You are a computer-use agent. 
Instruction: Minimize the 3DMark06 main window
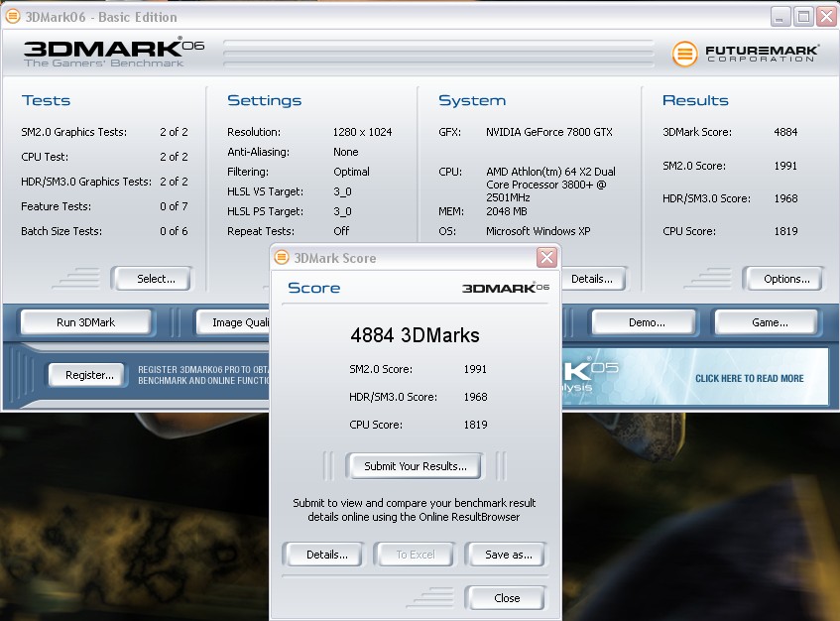click(x=780, y=17)
